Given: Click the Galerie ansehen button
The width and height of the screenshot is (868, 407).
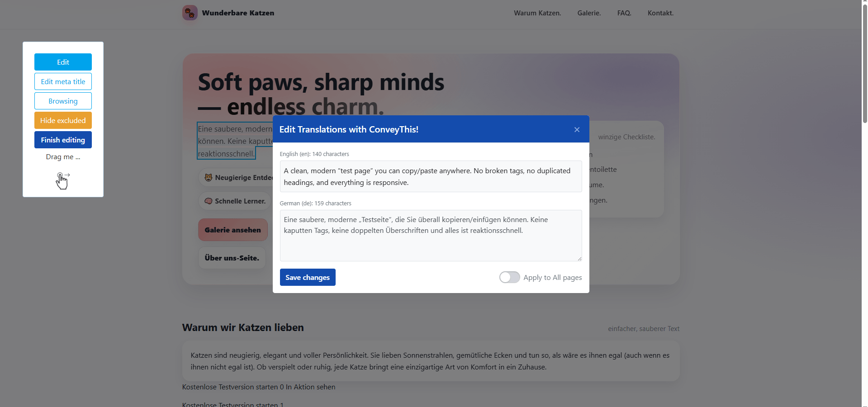Looking at the screenshot, I should pyautogui.click(x=232, y=230).
